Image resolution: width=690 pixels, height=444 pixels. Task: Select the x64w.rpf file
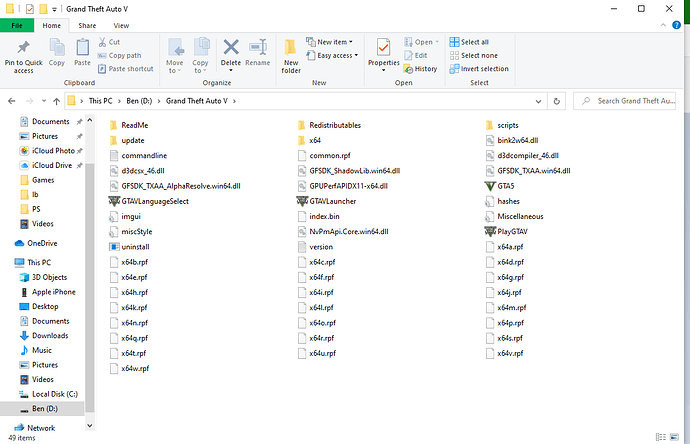tap(129, 368)
